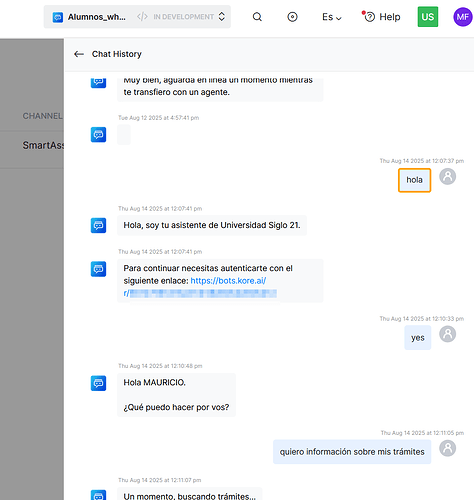Click the quiero información sobre mis trámites bubble
This screenshot has height=500, width=474.
tap(352, 452)
